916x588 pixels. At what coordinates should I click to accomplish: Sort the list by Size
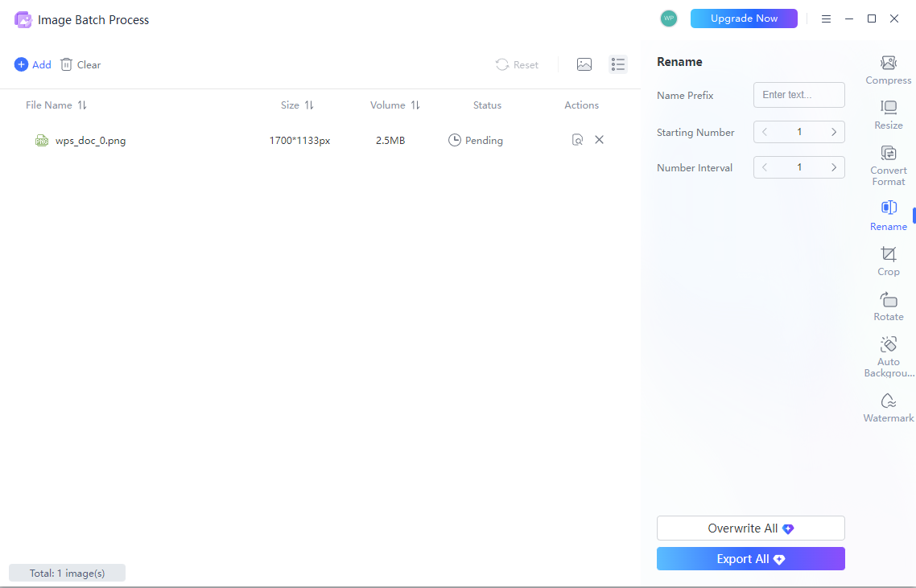point(297,105)
